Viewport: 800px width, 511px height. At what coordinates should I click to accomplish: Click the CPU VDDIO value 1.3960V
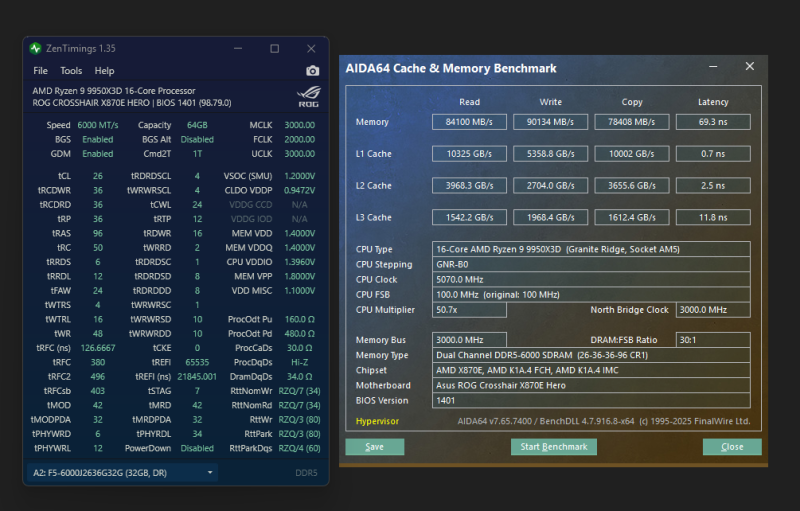coord(299,262)
